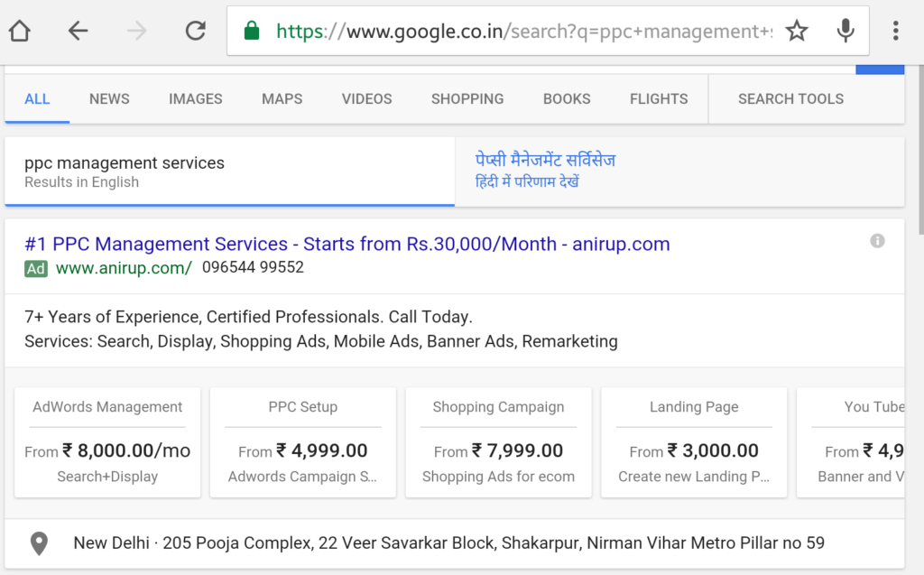Reload the page with the refresh icon
The height and width of the screenshot is (575, 924).
[195, 30]
